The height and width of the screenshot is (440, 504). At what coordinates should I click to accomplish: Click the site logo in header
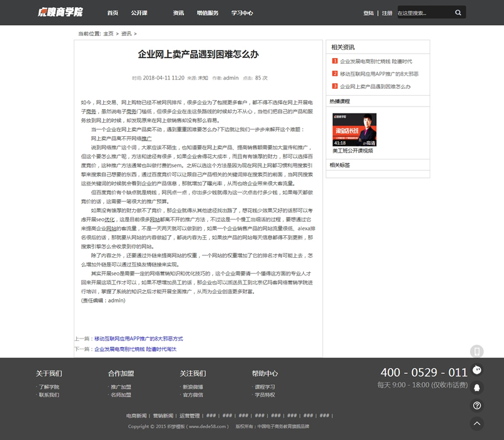(60, 12)
